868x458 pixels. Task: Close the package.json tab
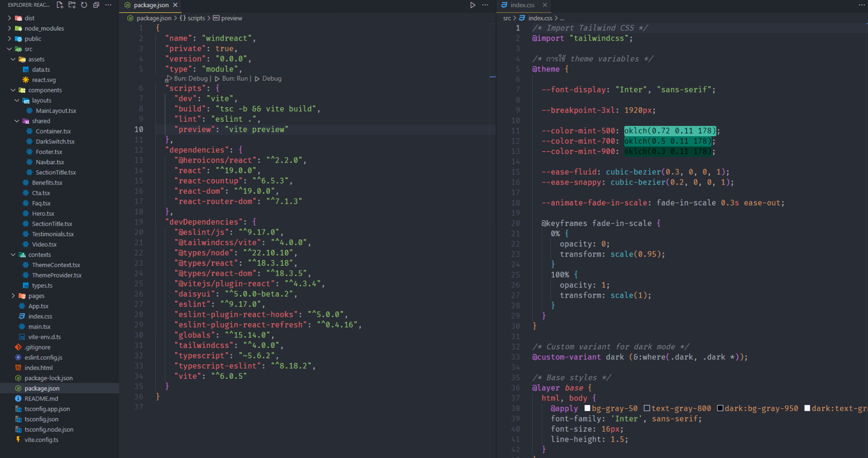175,5
